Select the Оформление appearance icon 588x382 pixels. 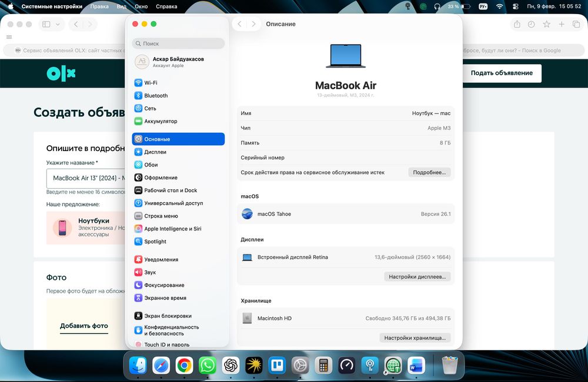point(138,177)
